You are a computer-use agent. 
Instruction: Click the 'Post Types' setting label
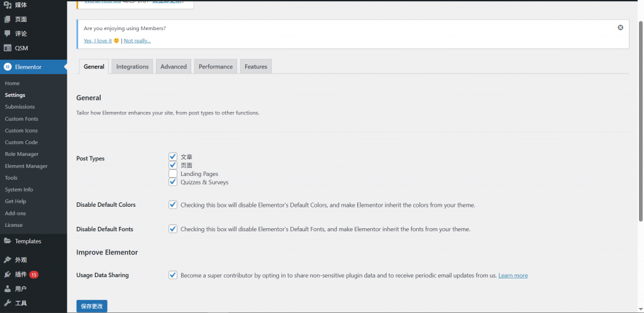pyautogui.click(x=91, y=158)
